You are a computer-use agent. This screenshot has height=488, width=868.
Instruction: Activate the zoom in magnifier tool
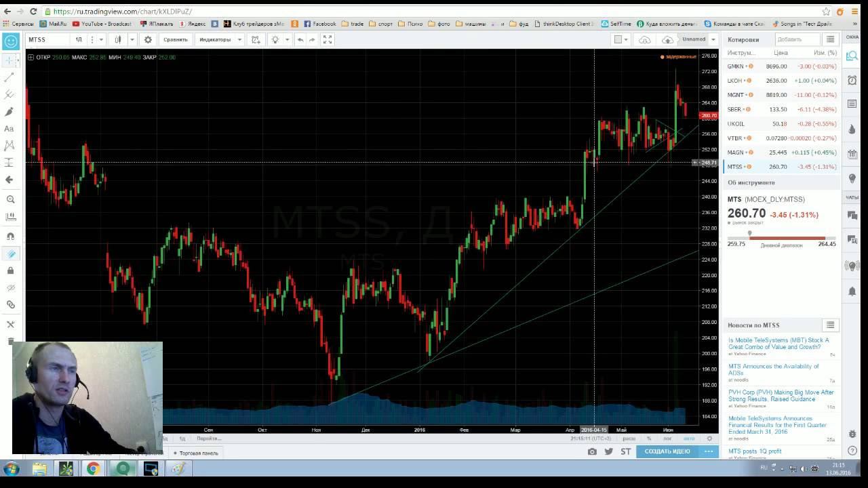pos(10,200)
